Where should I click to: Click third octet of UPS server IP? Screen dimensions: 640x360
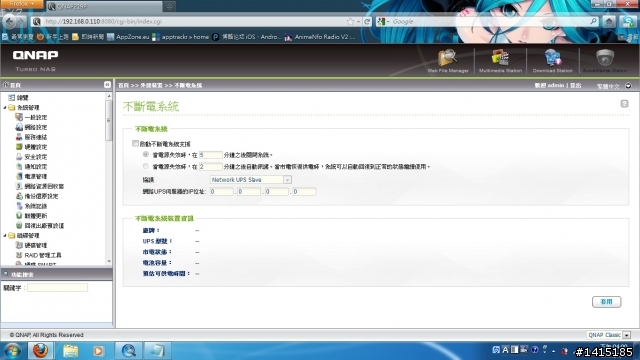(276, 191)
